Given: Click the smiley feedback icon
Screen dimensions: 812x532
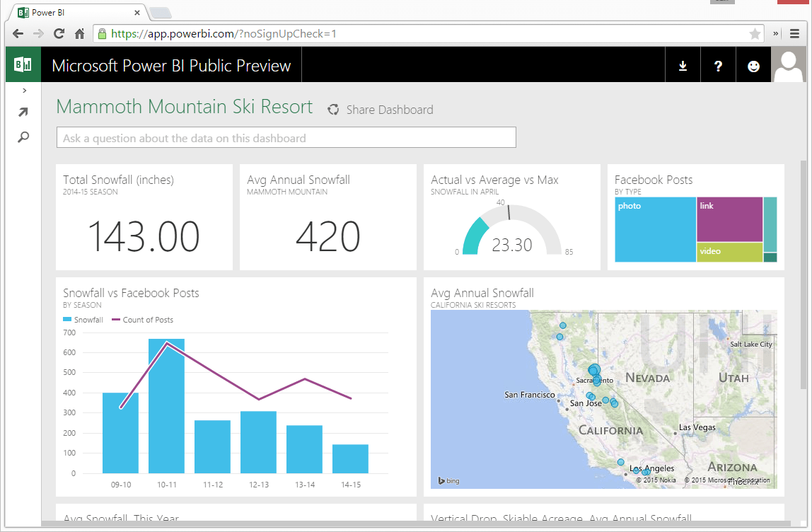Looking at the screenshot, I should 753,66.
